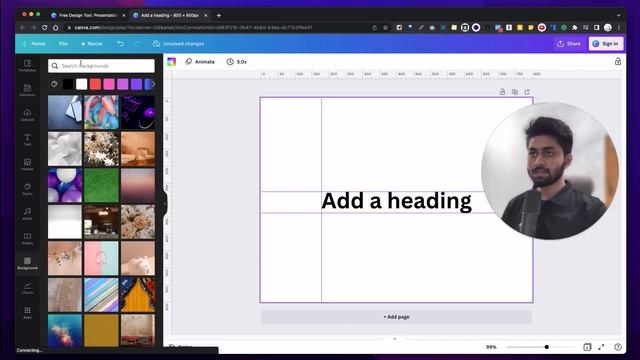Open the 5.0s duration button

[237, 62]
